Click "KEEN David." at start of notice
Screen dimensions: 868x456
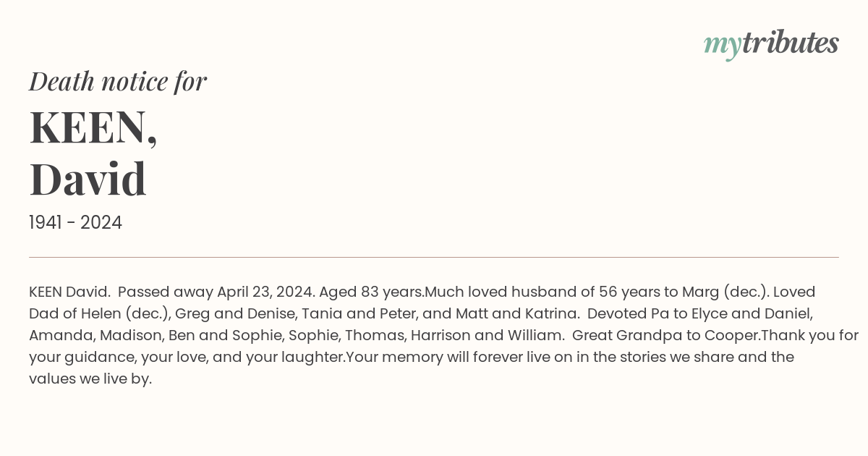coord(69,292)
